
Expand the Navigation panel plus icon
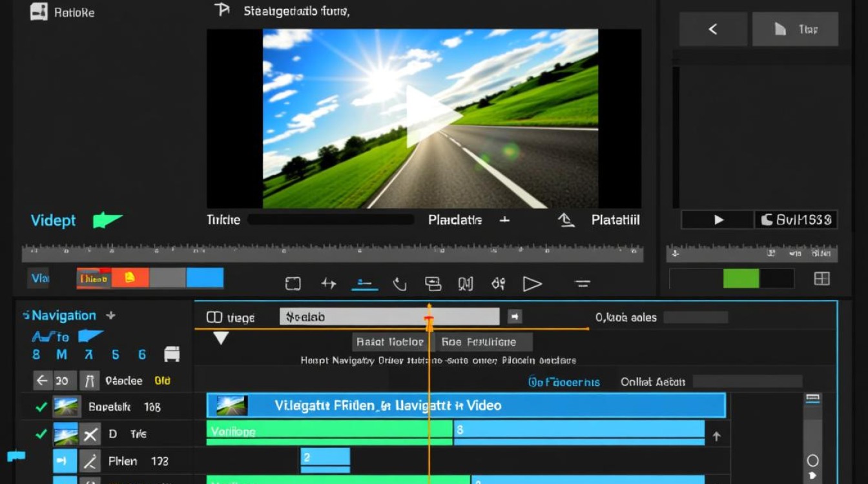tap(110, 316)
